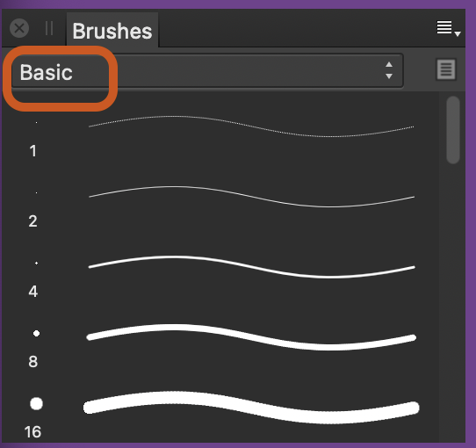Click the brush label number 16
476x448 pixels.
click(x=32, y=432)
